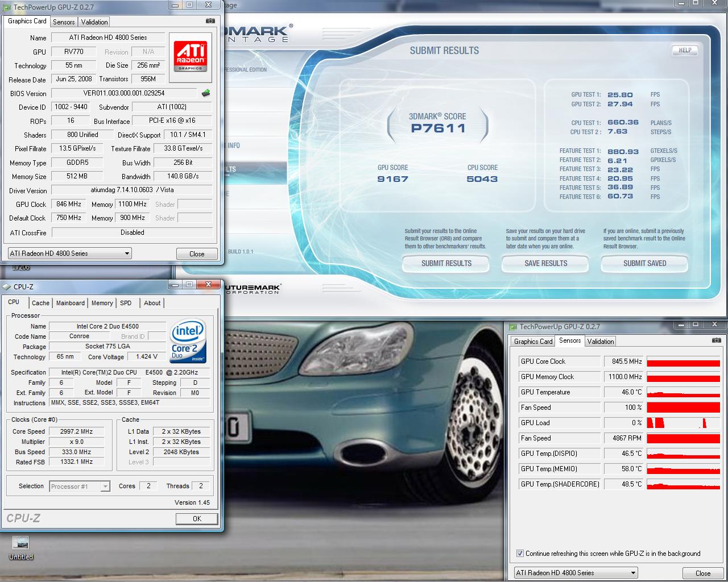Click the Driver Version field
728x582 pixels.
click(132, 190)
